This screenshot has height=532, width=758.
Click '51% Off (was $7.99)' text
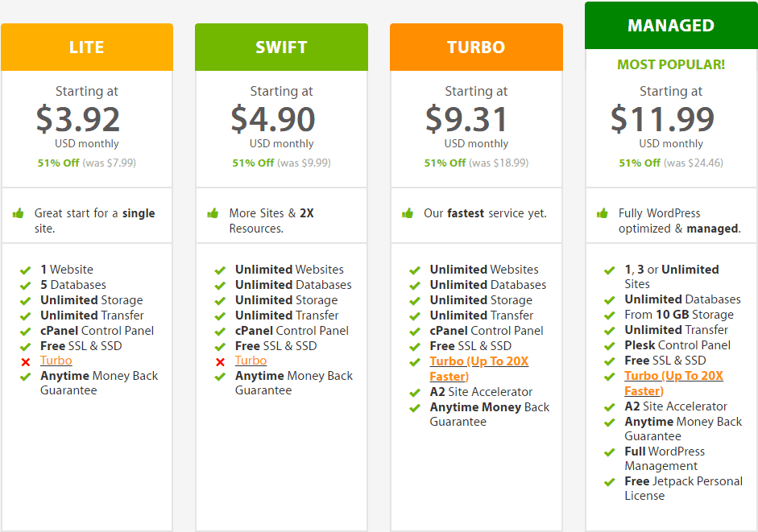[87, 163]
